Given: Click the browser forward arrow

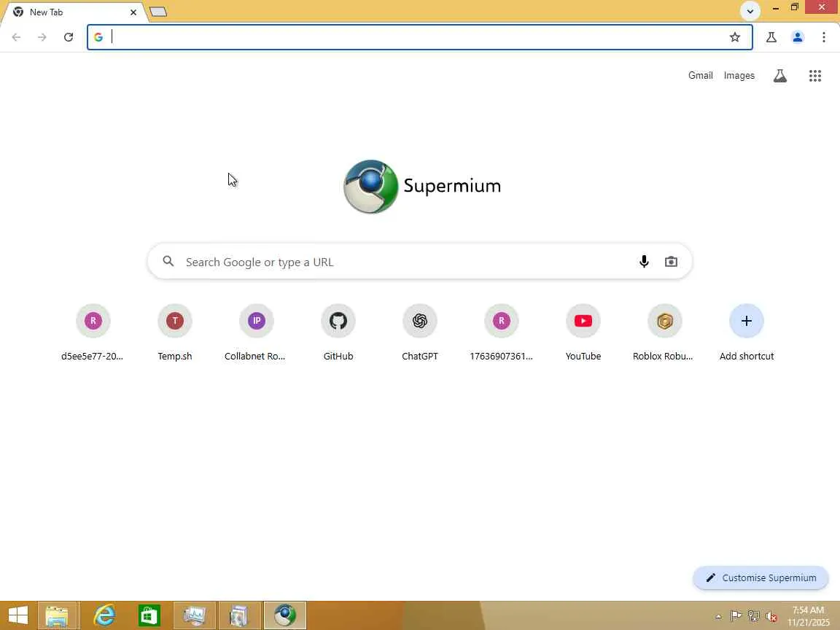Looking at the screenshot, I should [x=42, y=37].
